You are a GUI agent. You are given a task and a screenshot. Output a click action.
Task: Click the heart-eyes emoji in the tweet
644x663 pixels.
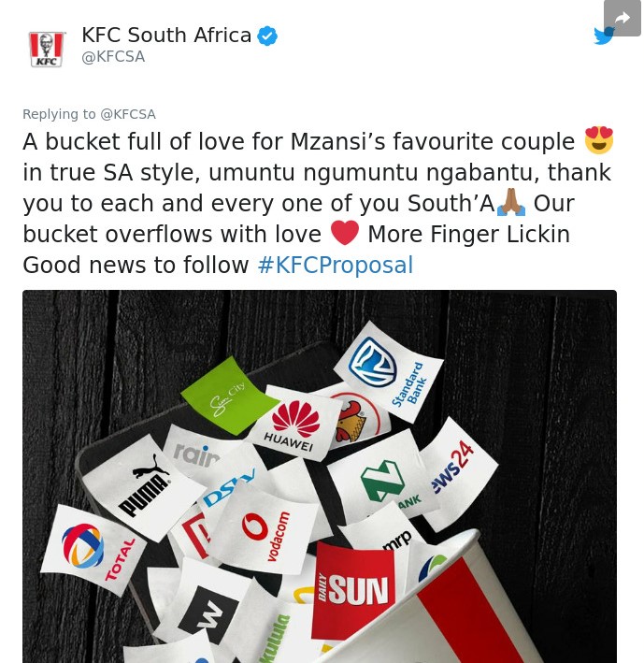[x=599, y=140]
